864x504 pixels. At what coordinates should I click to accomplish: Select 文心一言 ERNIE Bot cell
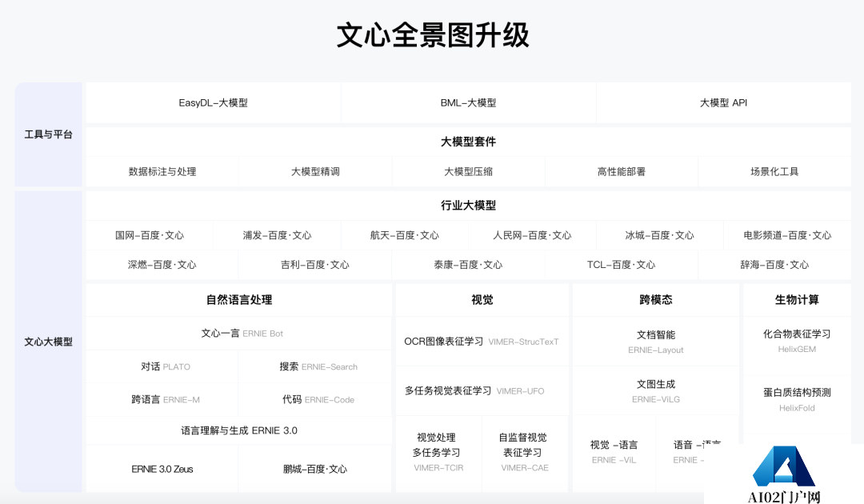pos(239,334)
